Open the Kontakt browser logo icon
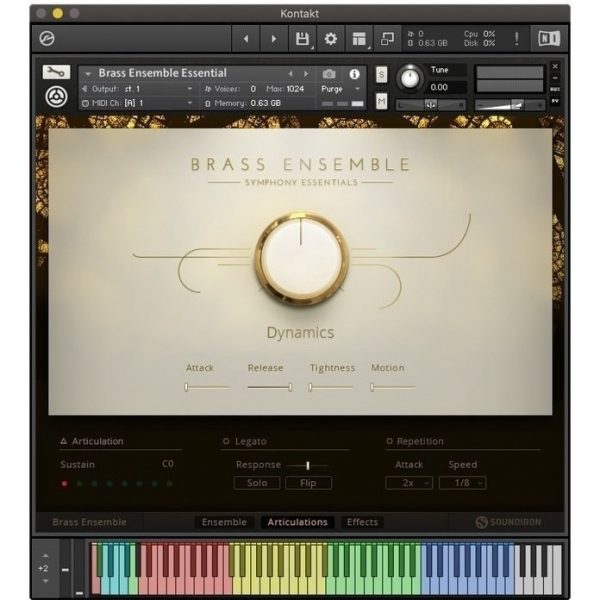Viewport: 600px width, 600px height. [x=47, y=38]
